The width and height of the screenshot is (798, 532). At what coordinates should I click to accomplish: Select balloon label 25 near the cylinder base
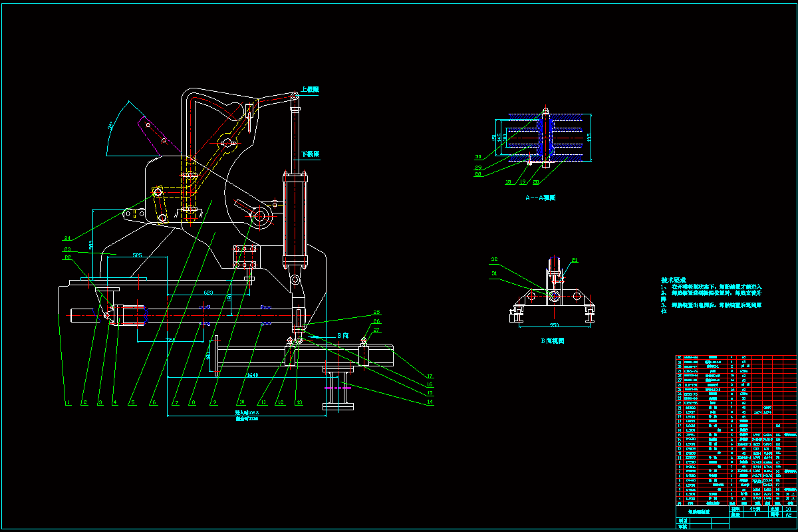(377, 312)
